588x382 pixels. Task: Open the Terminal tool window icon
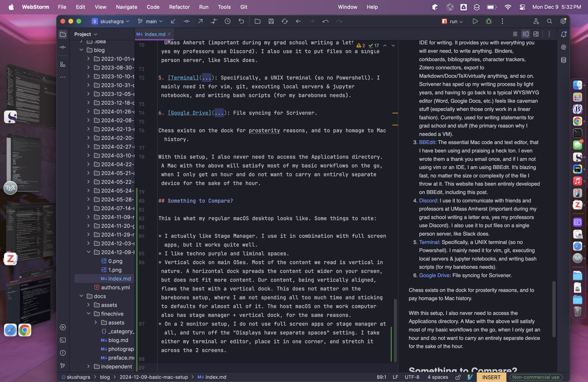point(63,340)
